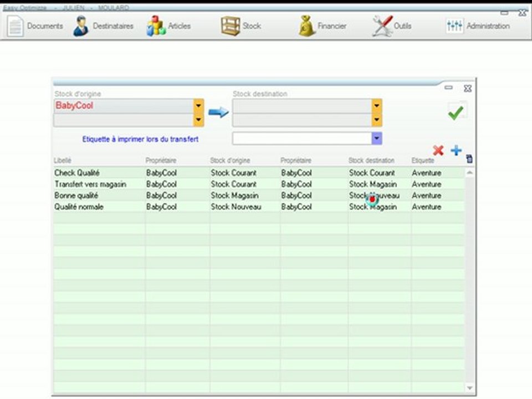Viewport: 532px width, 399px height.
Task: Expand the second Stock destination dropdown
Action: tap(377, 120)
